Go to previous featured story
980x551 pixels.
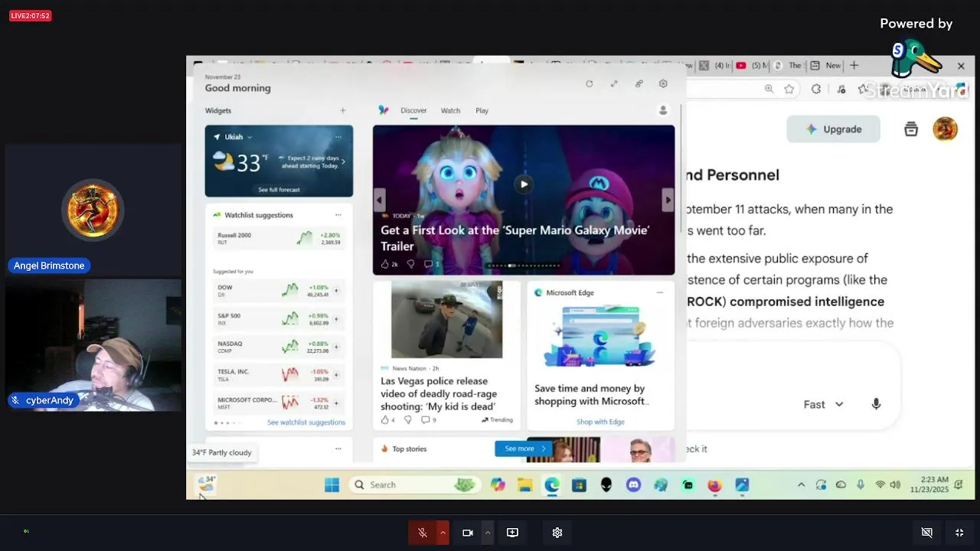point(379,200)
